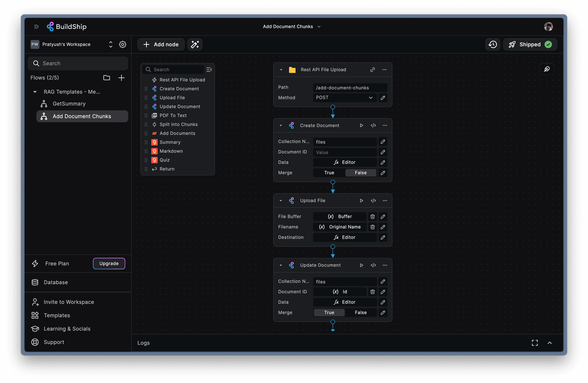The image size is (588, 383).
Task: Add a new flow plus icon
Action: click(121, 78)
